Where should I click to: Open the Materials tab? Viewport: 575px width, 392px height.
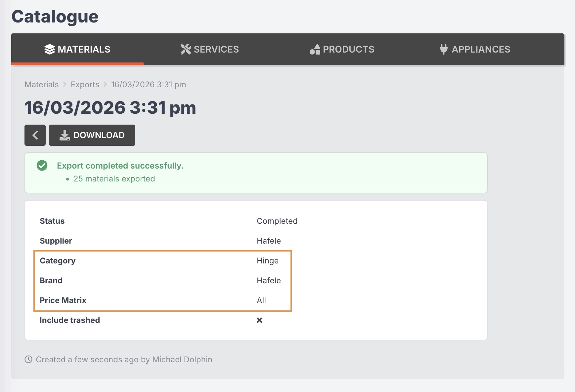point(77,49)
